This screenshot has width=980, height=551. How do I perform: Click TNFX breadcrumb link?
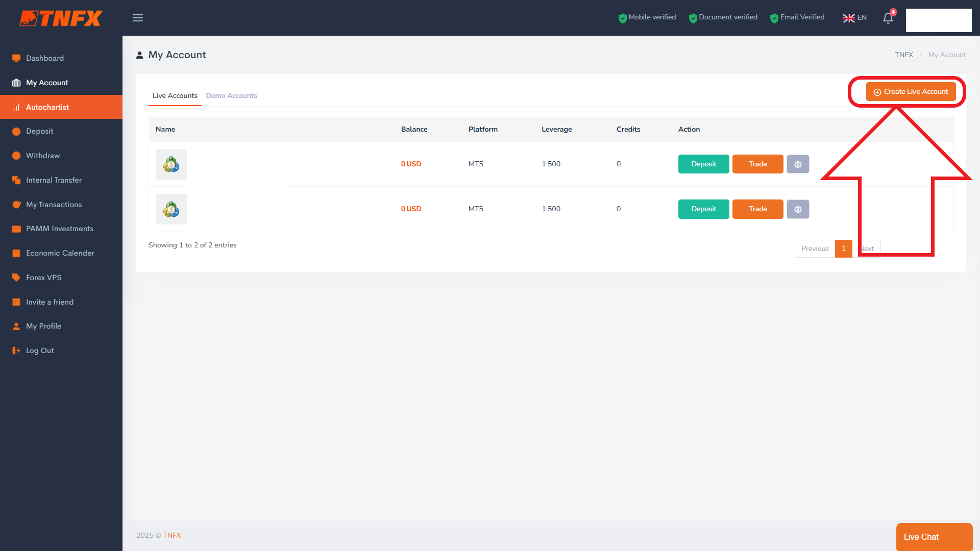(903, 55)
